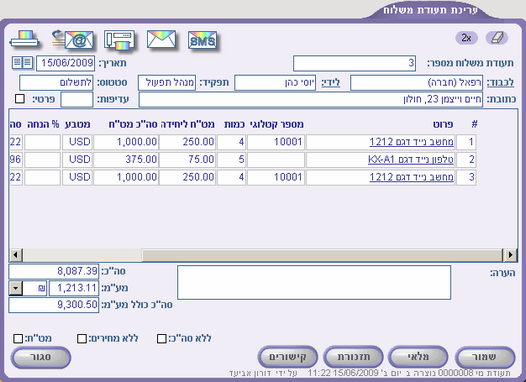Click the row number 2 cell
The image size is (526, 382).
pos(466,159)
